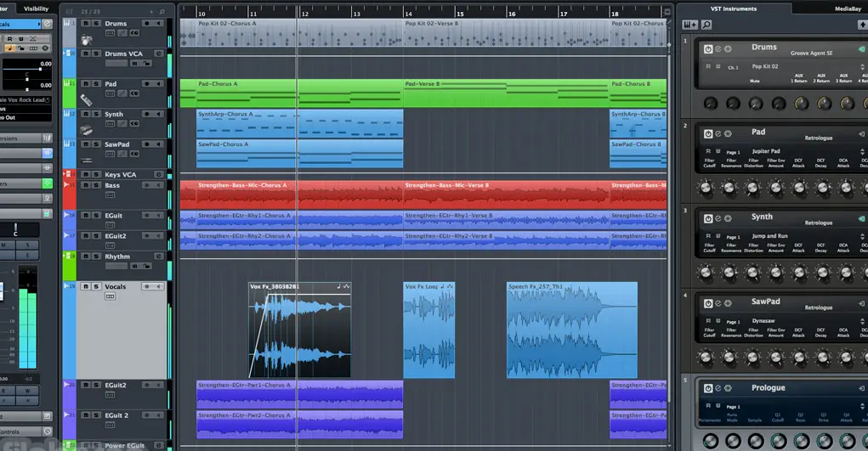868x451 pixels.
Task: Click the add track plus button in track list header
Action: click(x=151, y=11)
